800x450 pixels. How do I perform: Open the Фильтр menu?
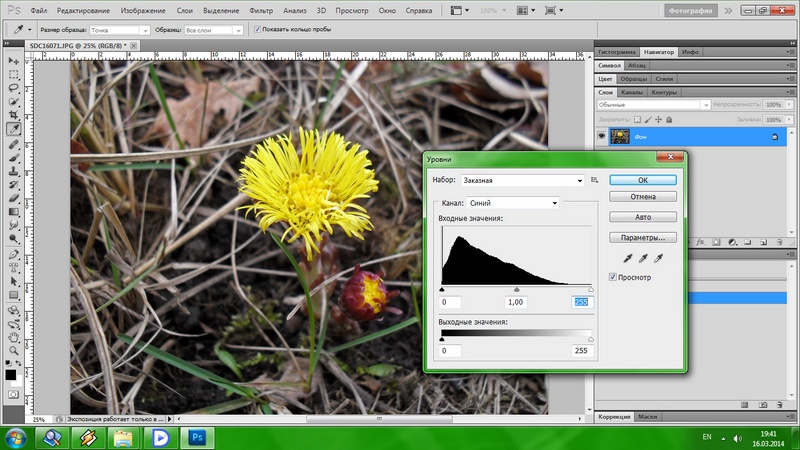(x=262, y=9)
